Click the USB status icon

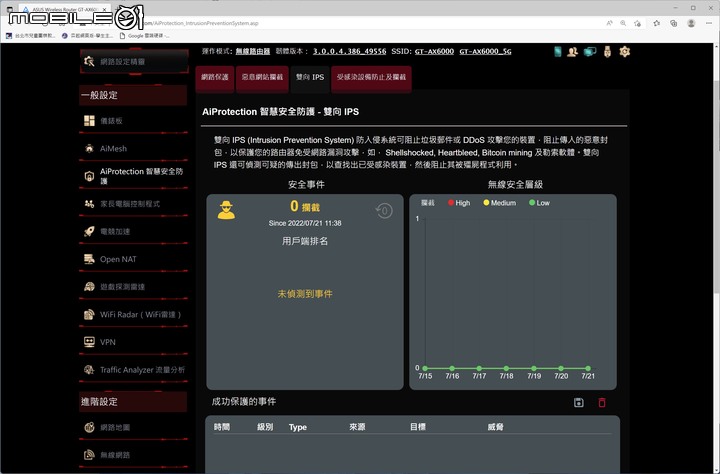pos(608,52)
